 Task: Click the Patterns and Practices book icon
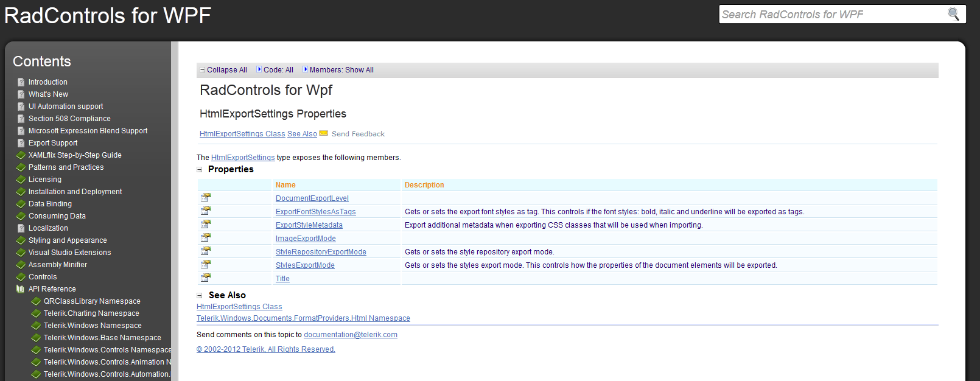[21, 167]
